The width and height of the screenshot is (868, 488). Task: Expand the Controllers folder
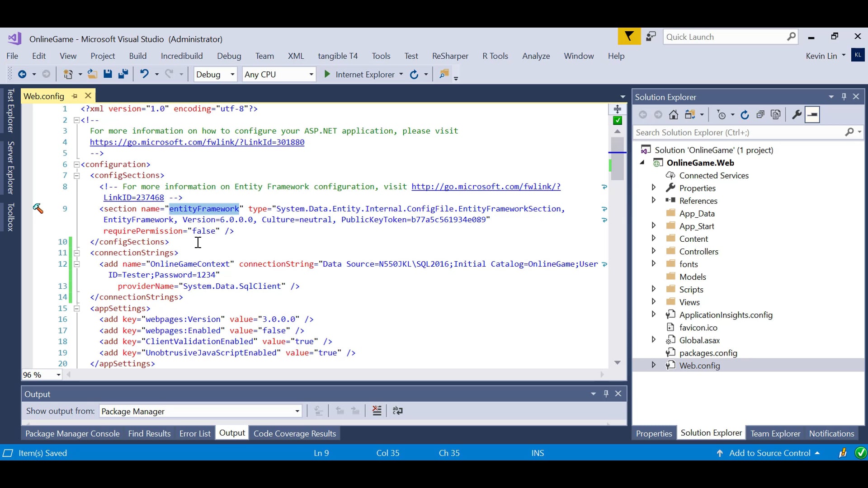click(654, 251)
